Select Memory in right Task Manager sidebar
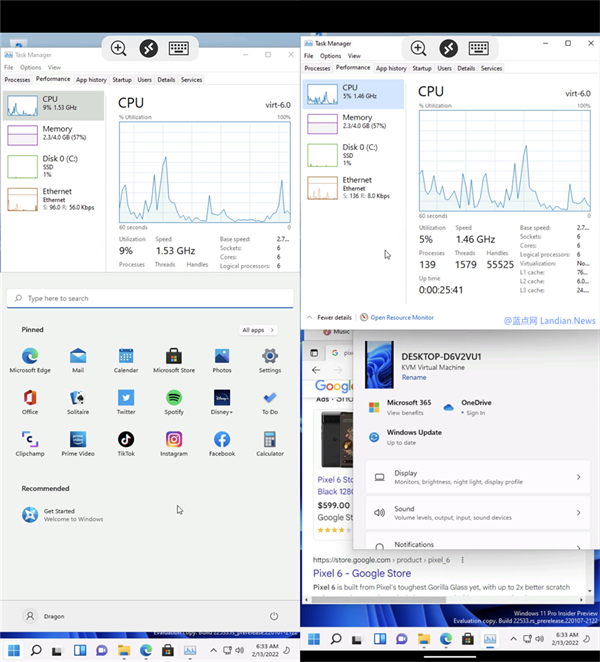This screenshot has width=600, height=662. click(353, 123)
